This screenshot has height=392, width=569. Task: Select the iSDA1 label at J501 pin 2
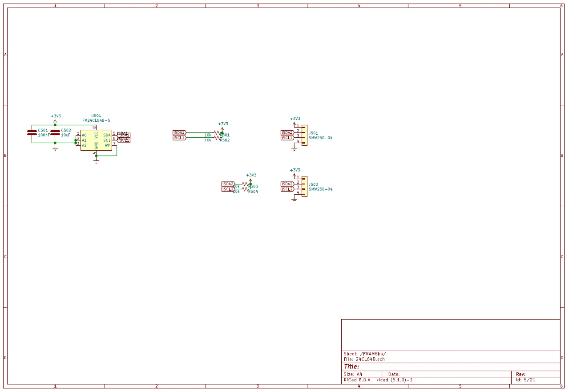click(x=287, y=132)
